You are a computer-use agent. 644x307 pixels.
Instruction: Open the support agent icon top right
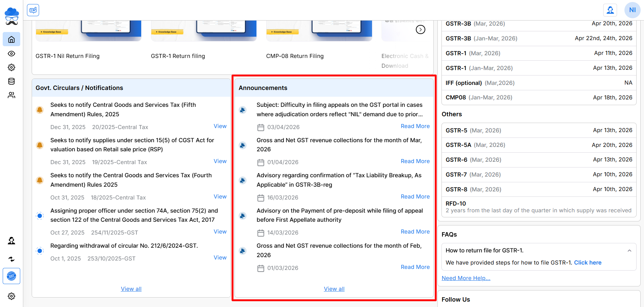(610, 10)
